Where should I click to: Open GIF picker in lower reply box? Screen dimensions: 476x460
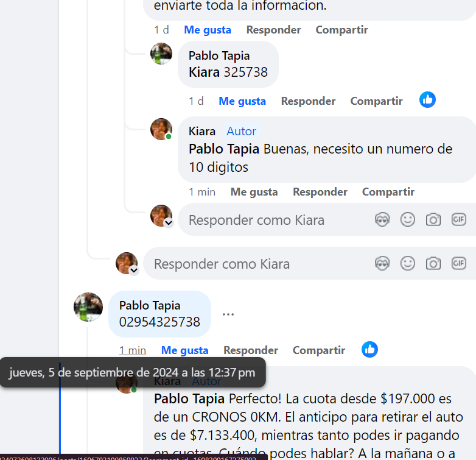pyautogui.click(x=459, y=263)
